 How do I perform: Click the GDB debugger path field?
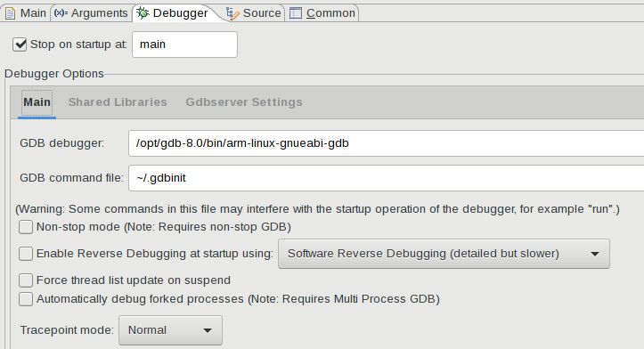pyautogui.click(x=386, y=143)
